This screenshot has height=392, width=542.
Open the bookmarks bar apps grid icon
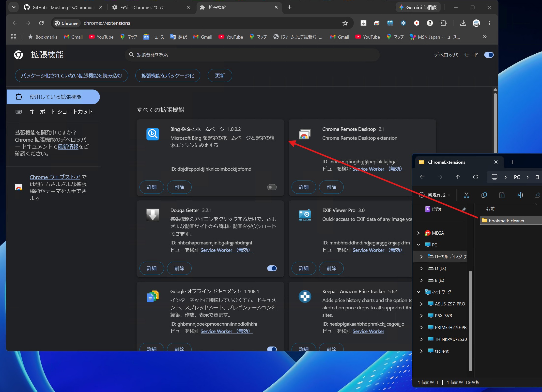14,37
